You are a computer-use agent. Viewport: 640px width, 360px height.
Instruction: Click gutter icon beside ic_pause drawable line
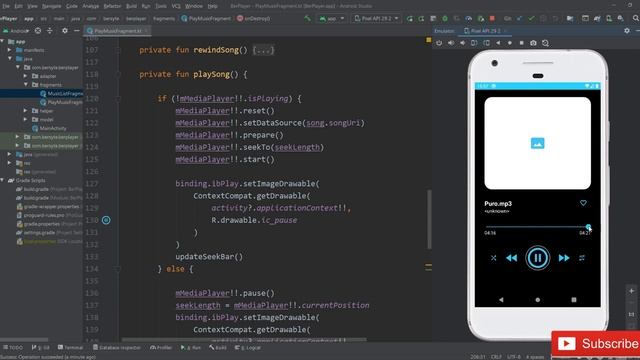(x=106, y=220)
